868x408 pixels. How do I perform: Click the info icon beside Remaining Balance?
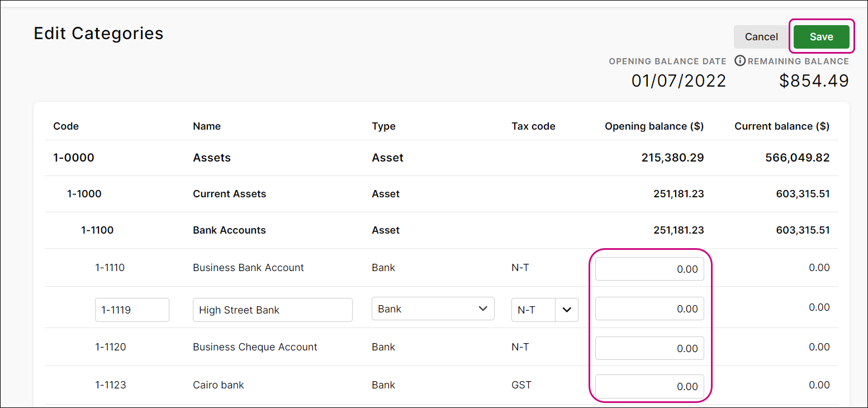(x=739, y=60)
